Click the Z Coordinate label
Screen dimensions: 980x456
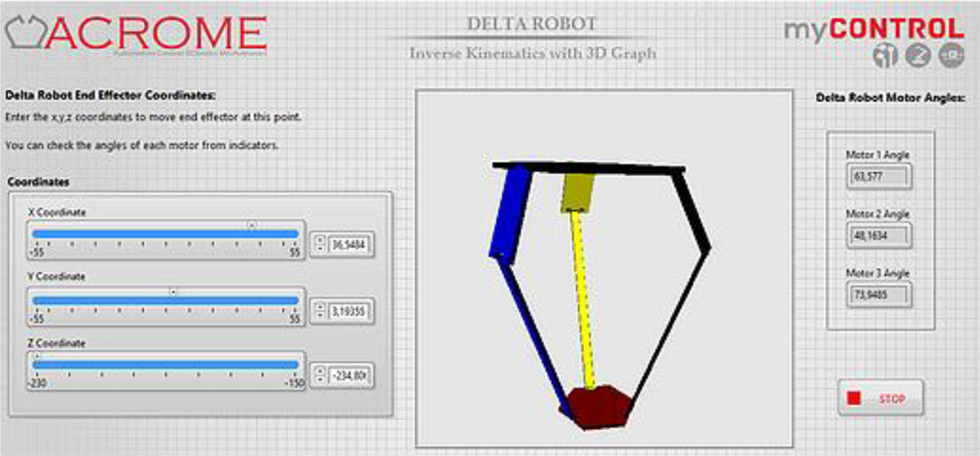pos(57,343)
